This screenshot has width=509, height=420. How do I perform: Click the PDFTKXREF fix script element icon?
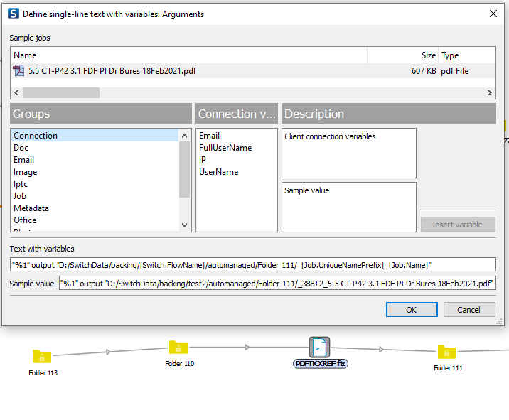pyautogui.click(x=320, y=348)
